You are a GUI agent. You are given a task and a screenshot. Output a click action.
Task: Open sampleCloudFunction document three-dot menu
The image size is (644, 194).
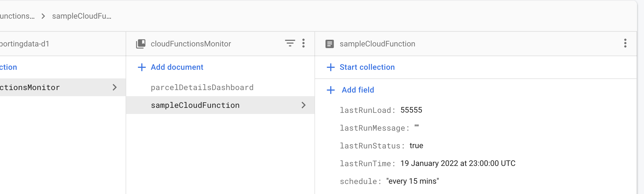(x=625, y=43)
